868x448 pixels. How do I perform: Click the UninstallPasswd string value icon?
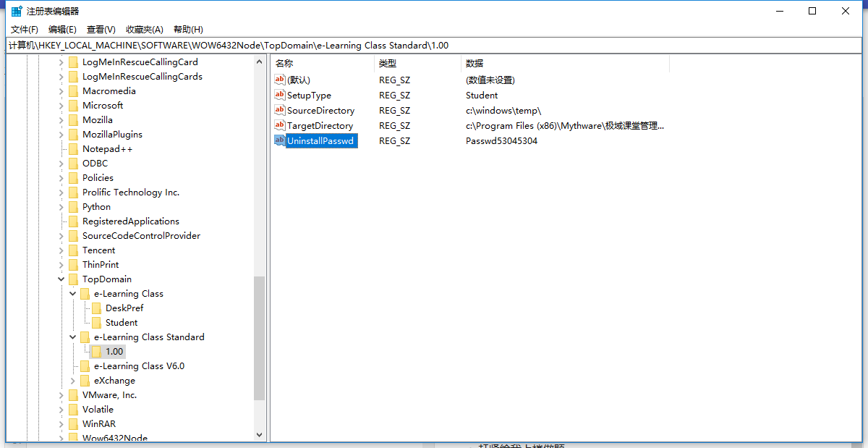click(x=280, y=140)
